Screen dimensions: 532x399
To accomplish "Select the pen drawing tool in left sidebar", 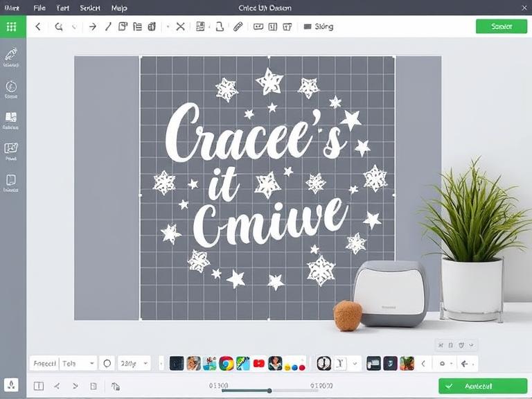I will pos(11,57).
